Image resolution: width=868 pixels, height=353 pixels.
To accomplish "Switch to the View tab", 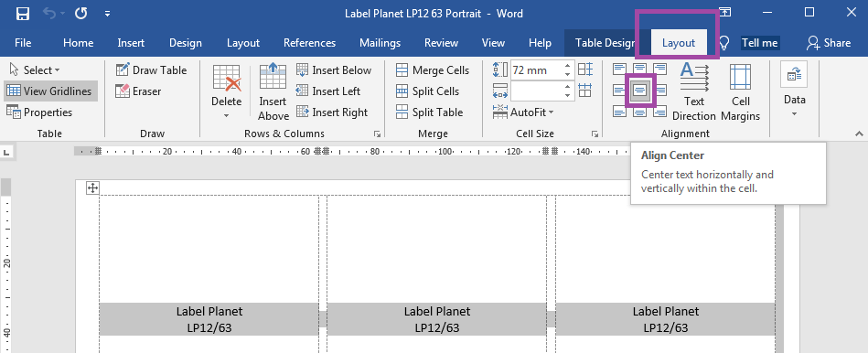I will tap(493, 43).
